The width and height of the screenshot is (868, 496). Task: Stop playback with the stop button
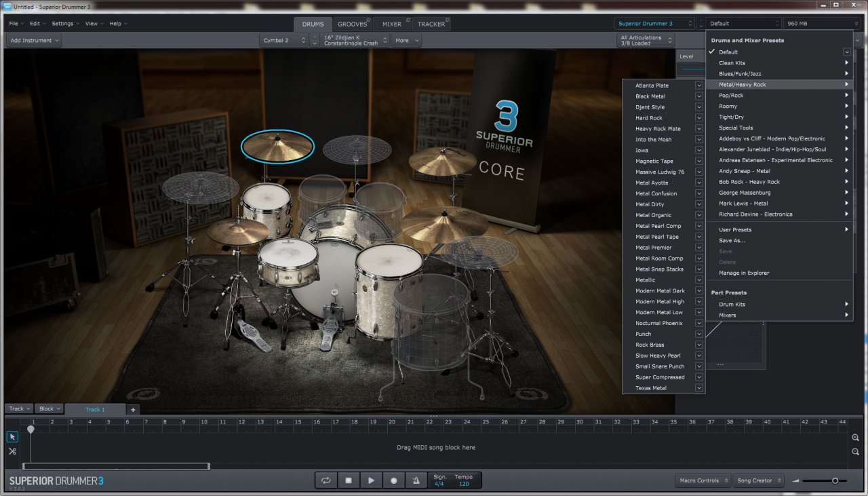coord(349,480)
